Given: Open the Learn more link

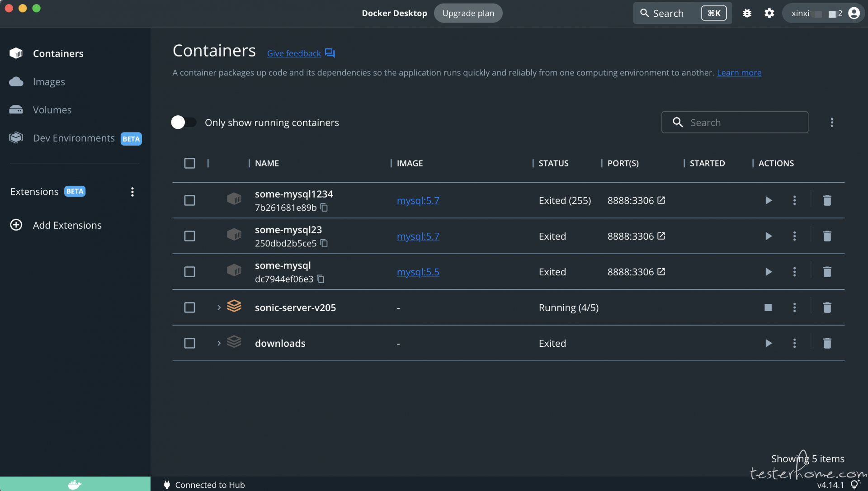Looking at the screenshot, I should (739, 73).
